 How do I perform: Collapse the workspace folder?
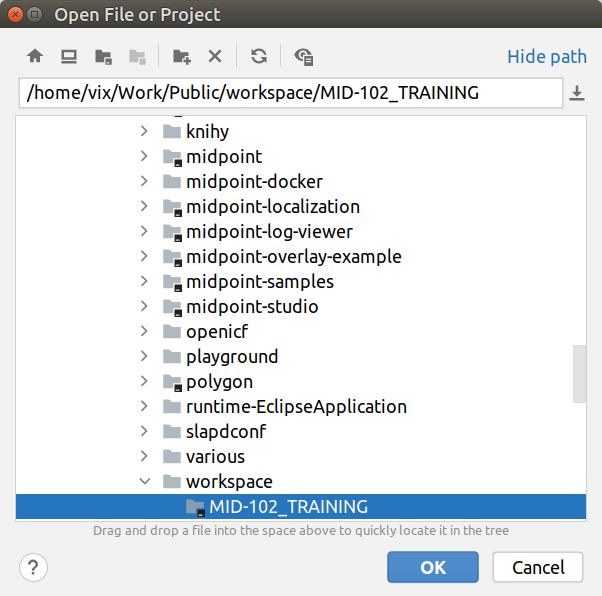(x=145, y=481)
